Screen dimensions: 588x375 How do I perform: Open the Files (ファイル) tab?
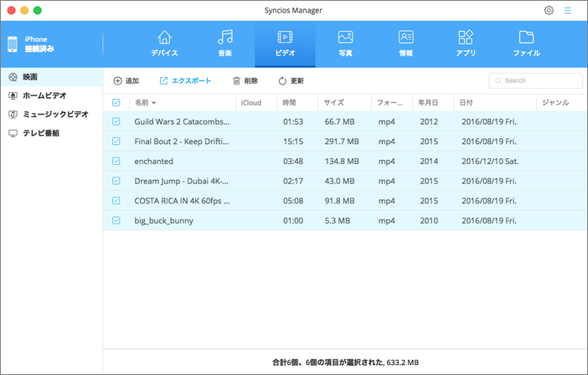(x=527, y=44)
